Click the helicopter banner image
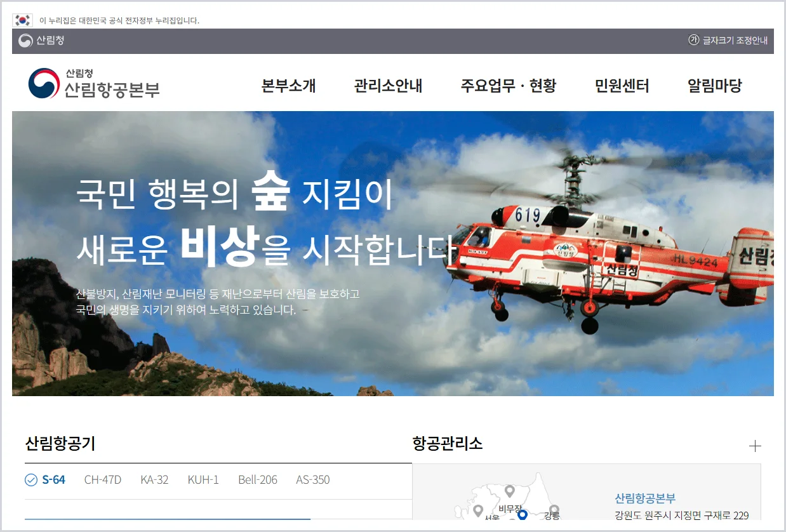Screen dimensions: 786x532 393,253
